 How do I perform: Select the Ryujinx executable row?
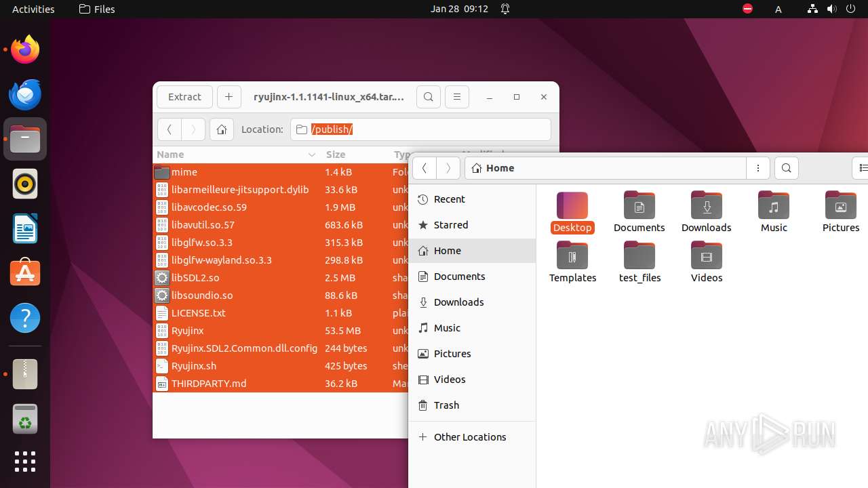281,331
